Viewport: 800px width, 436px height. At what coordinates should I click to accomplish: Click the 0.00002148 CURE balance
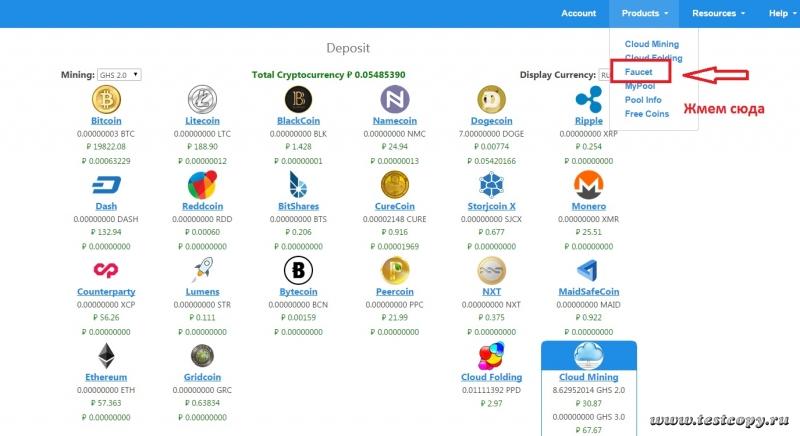tap(394, 219)
